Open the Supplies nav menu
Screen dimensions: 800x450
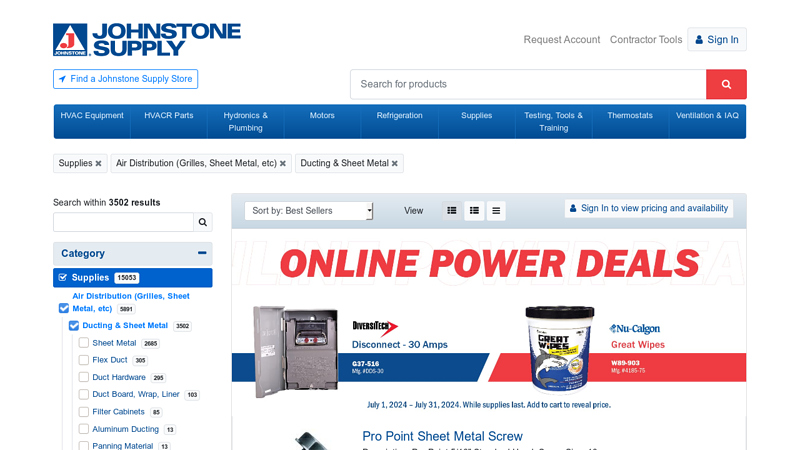477,121
